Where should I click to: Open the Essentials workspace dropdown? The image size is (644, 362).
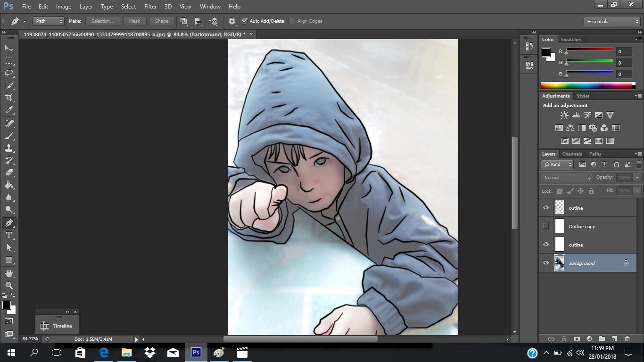(611, 22)
